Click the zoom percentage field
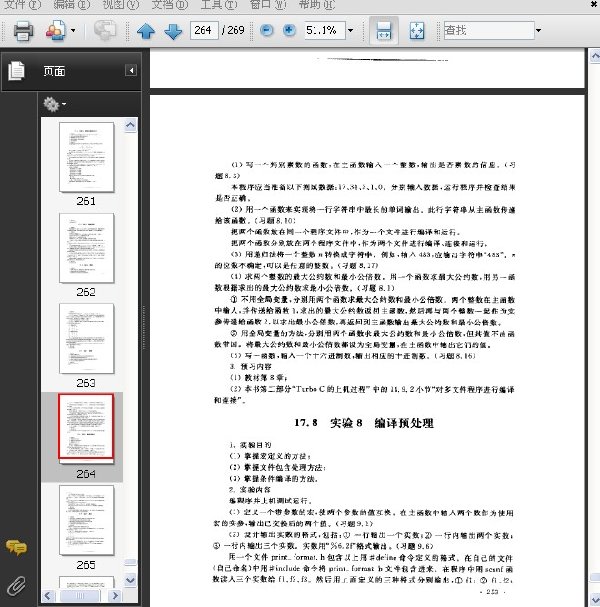The image size is (600, 607). click(x=325, y=30)
